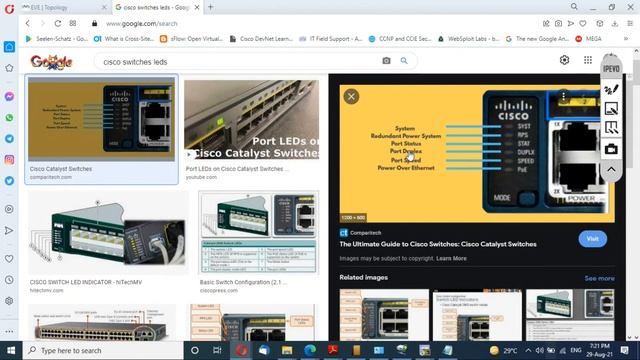This screenshot has height=360, width=640.
Task: Search by image camera icon
Action: 386,61
